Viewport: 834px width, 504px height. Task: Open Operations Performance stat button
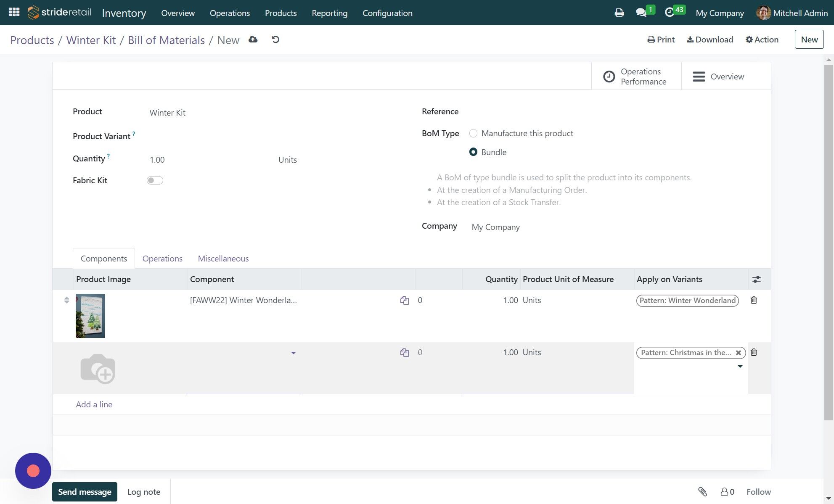(636, 77)
